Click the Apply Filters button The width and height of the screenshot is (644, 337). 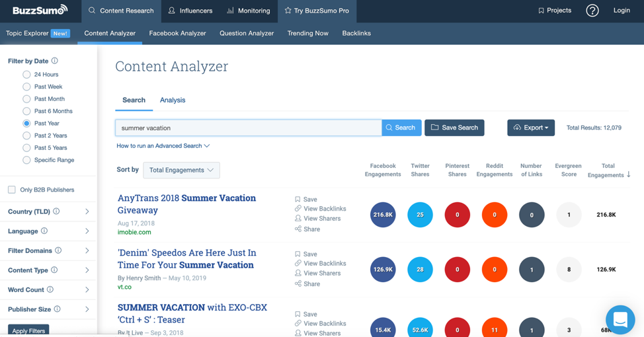(x=28, y=330)
